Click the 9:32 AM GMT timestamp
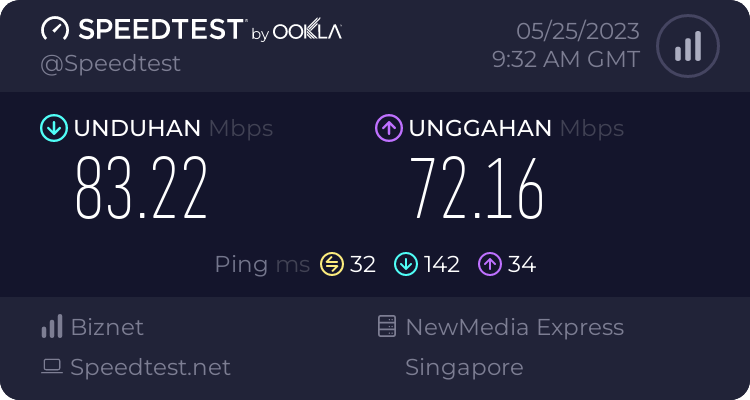The width and height of the screenshot is (750, 400). point(566,60)
